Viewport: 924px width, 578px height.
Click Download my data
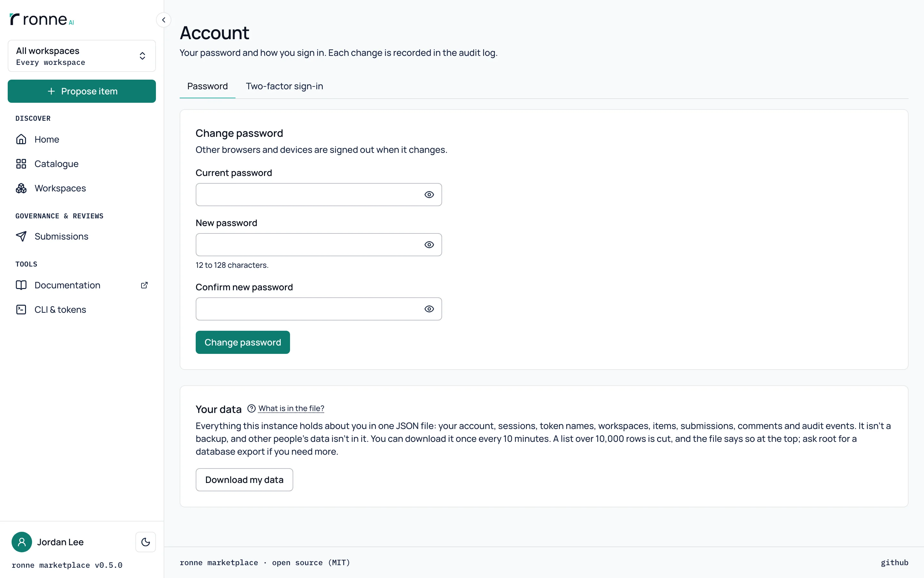click(x=244, y=479)
